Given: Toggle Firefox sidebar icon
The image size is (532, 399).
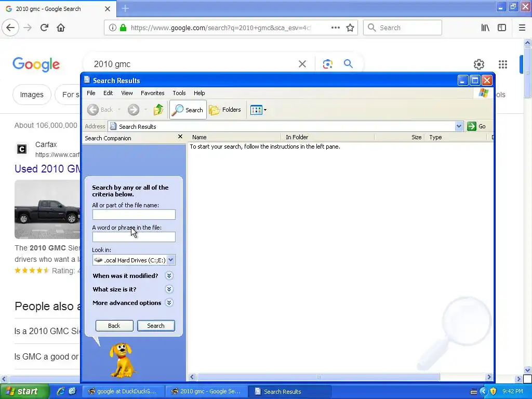Looking at the screenshot, I should pos(502,28).
